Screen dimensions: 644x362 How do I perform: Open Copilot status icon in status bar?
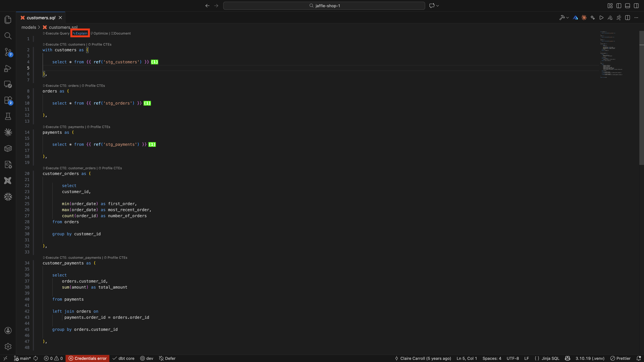click(x=568, y=358)
